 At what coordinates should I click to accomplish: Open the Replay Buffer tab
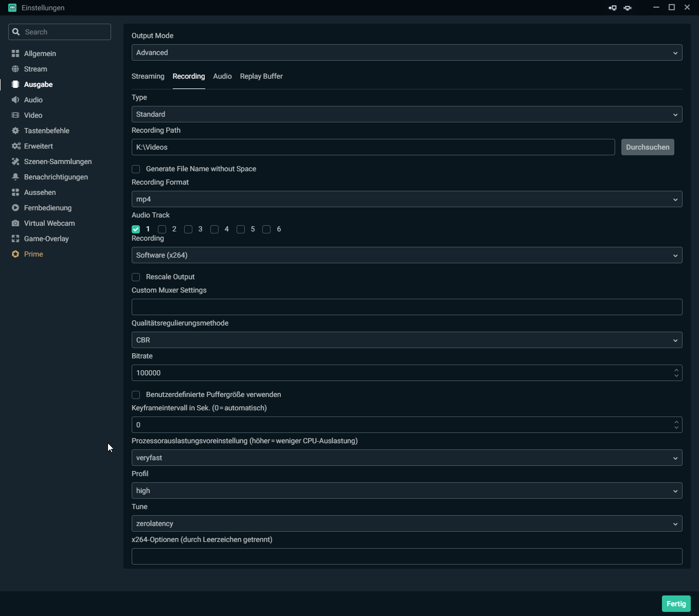[x=261, y=76]
